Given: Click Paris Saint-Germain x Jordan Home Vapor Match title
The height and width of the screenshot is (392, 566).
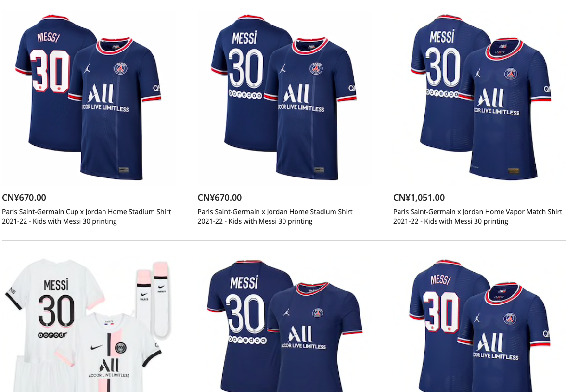Looking at the screenshot, I should pos(477,216).
